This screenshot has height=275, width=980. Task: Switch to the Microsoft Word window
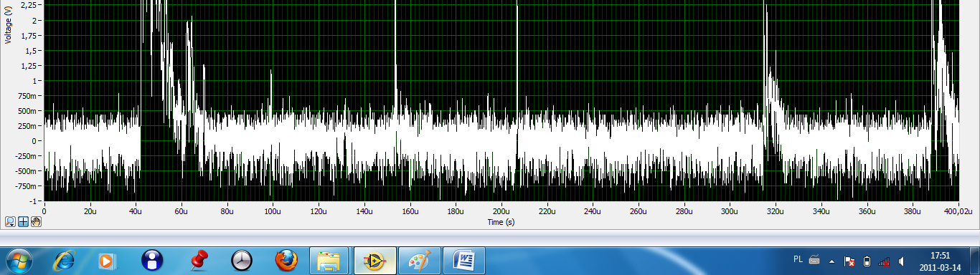point(464,261)
